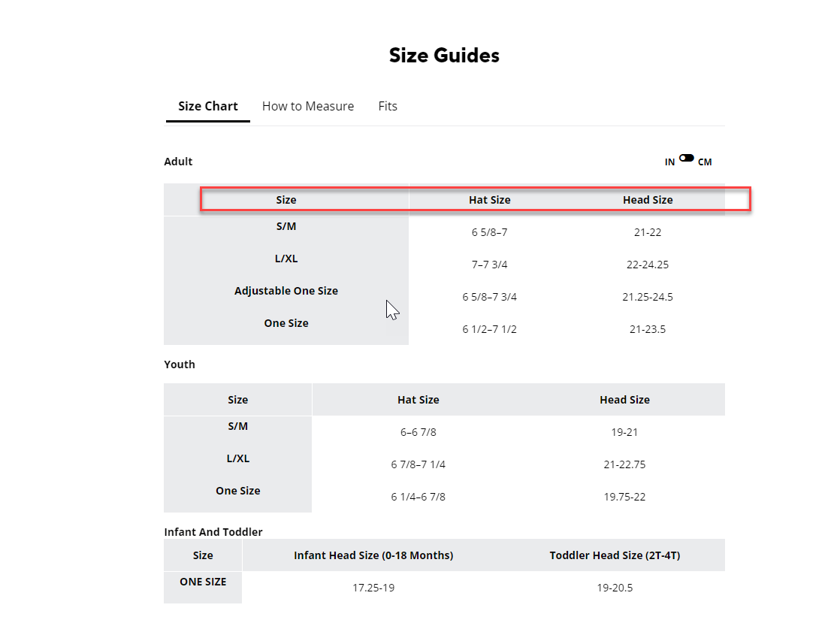Viewport: 840px width, 620px height.
Task: Click Toddler Head Size (2T-4T) header
Action: [x=615, y=555]
